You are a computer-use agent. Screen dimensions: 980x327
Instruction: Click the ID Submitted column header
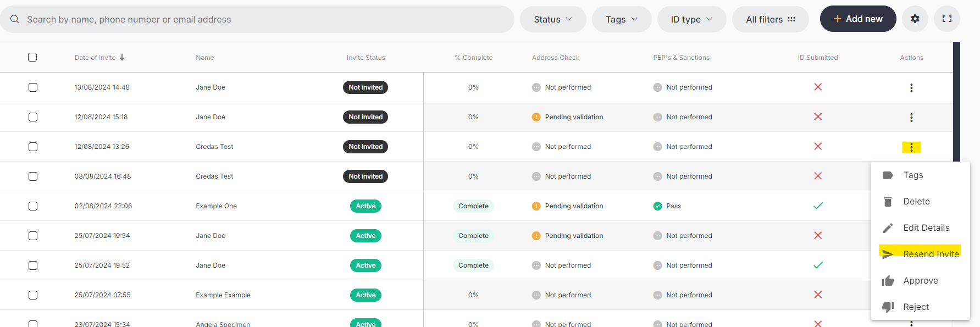818,58
